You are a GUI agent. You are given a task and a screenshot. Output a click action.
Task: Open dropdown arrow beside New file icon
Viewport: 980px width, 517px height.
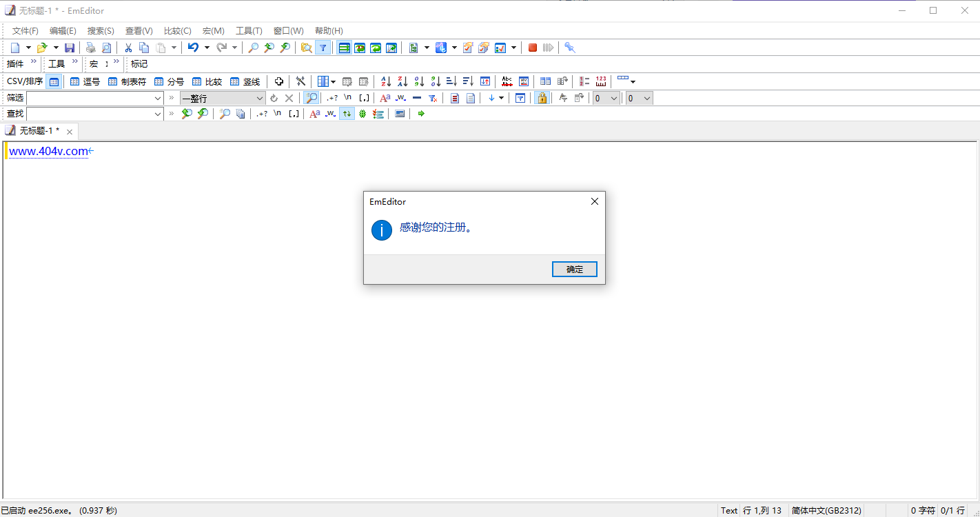[28, 48]
